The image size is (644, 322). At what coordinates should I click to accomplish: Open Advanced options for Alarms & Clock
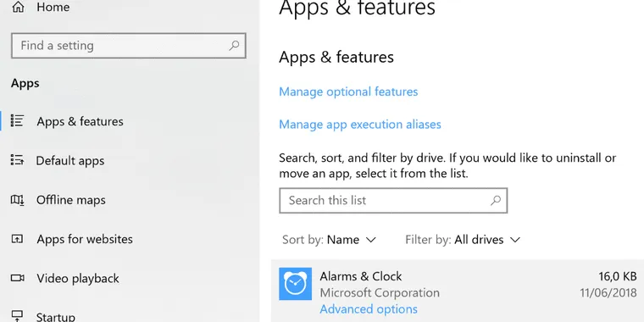[369, 309]
